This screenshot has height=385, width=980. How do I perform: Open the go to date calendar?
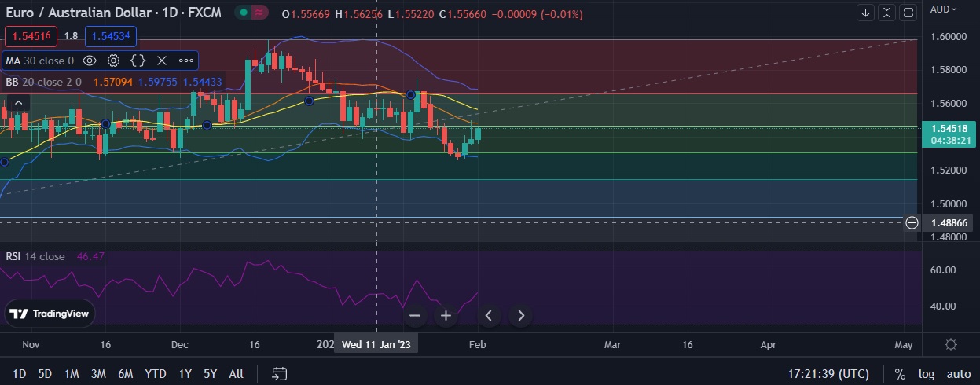[x=279, y=374]
